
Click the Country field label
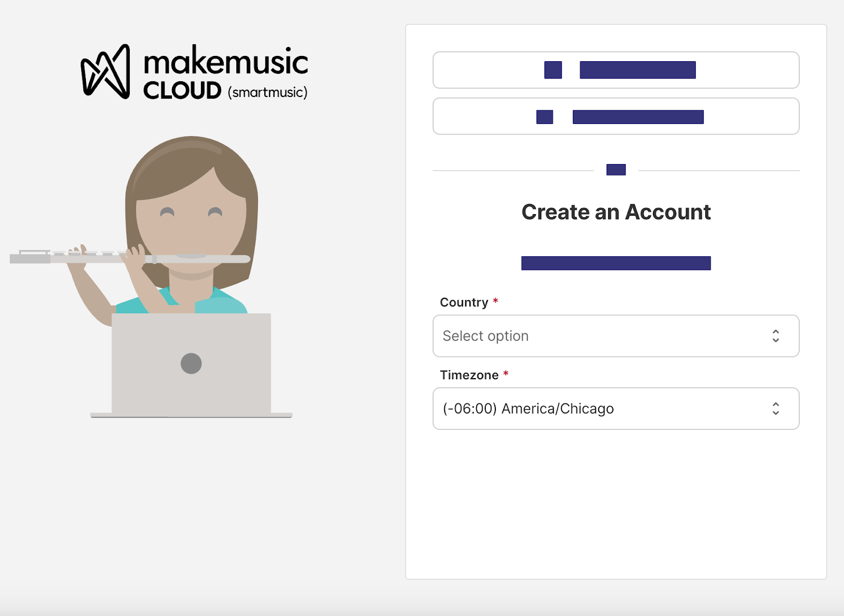(x=464, y=302)
